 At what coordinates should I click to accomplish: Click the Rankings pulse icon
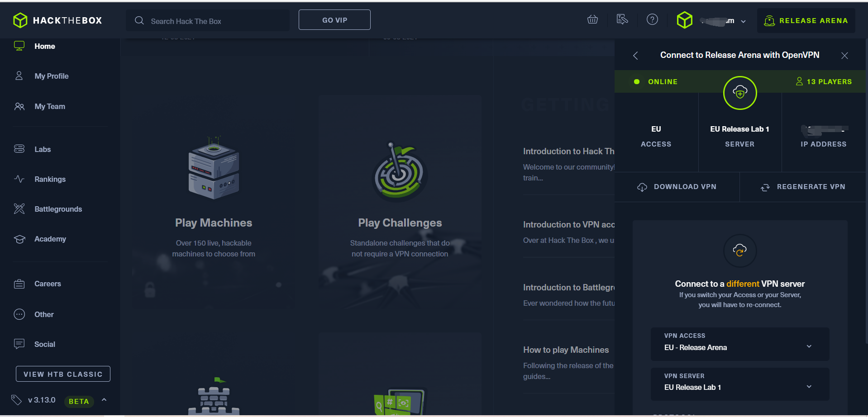pos(19,179)
